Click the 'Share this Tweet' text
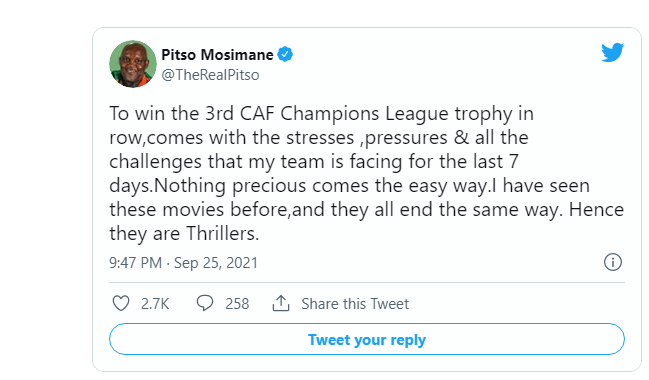Viewport: 649px width, 380px height. click(x=355, y=304)
